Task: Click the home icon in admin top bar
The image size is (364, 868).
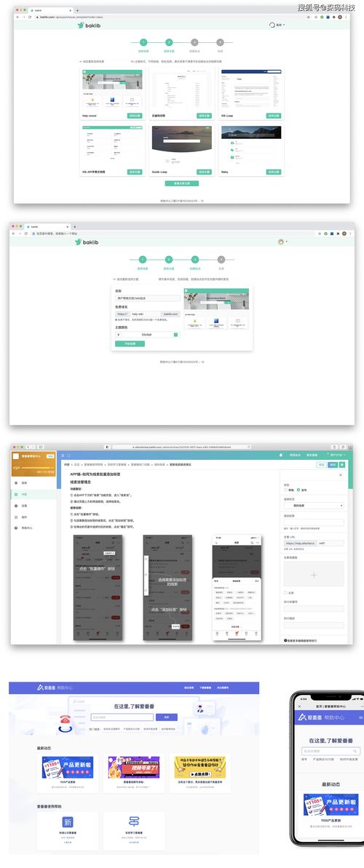Action: (280, 455)
